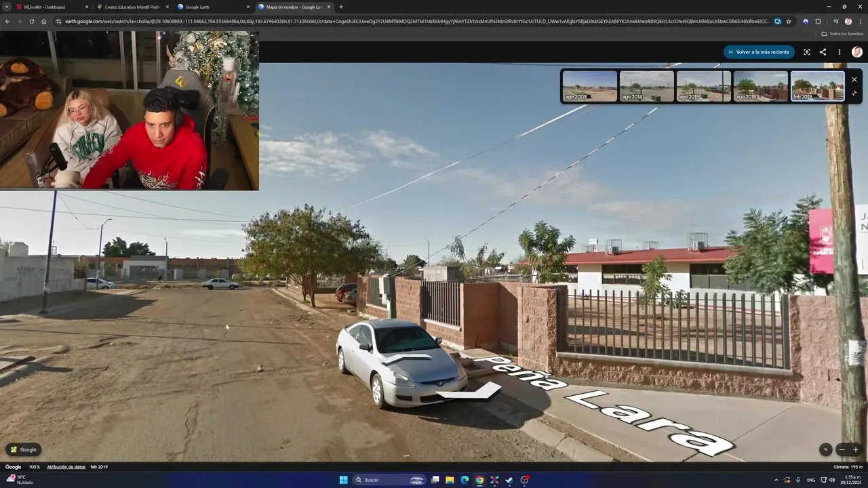Click the microphone icon in the system tray

tap(798, 480)
